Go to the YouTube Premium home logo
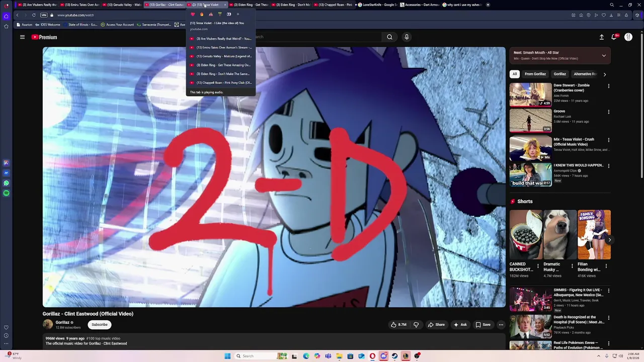 click(44, 37)
